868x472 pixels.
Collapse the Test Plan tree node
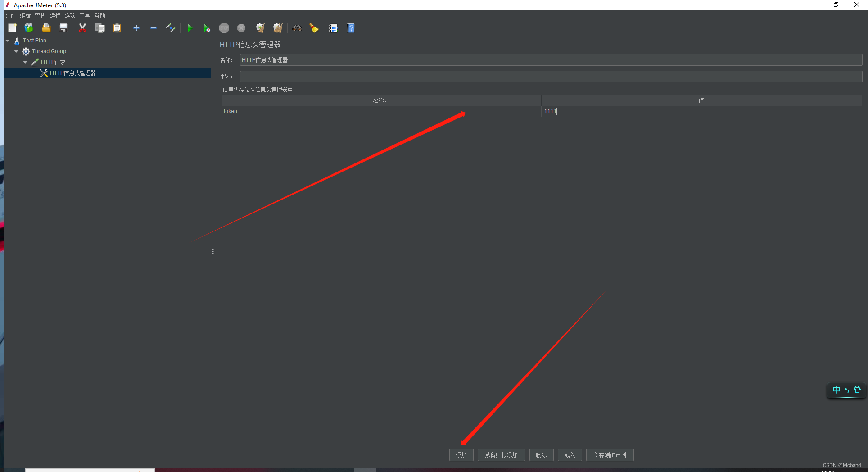(7, 41)
